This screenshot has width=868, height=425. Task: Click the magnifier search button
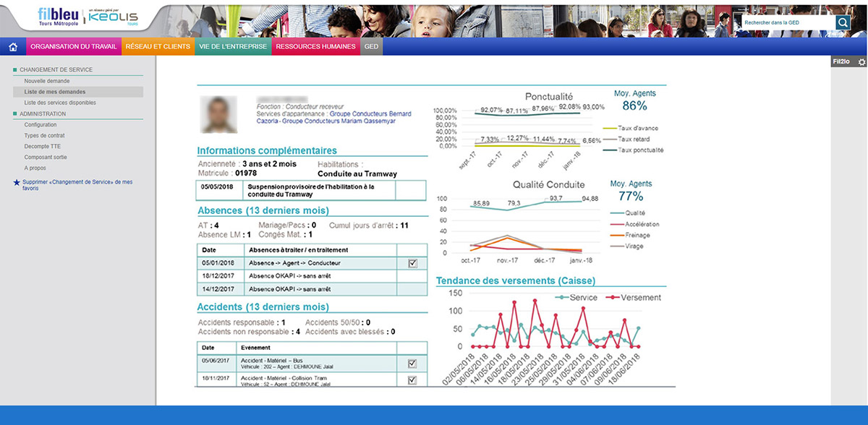(843, 22)
